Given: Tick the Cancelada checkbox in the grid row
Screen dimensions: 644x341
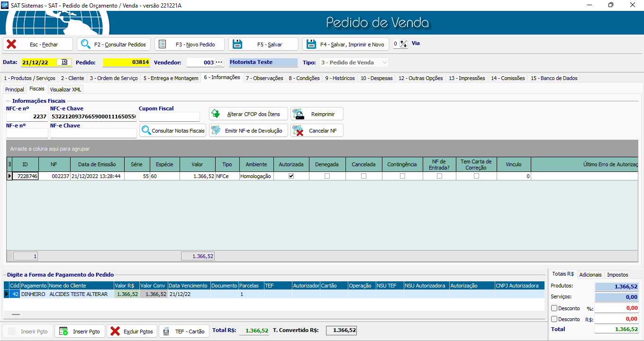Looking at the screenshot, I should 363,176.
